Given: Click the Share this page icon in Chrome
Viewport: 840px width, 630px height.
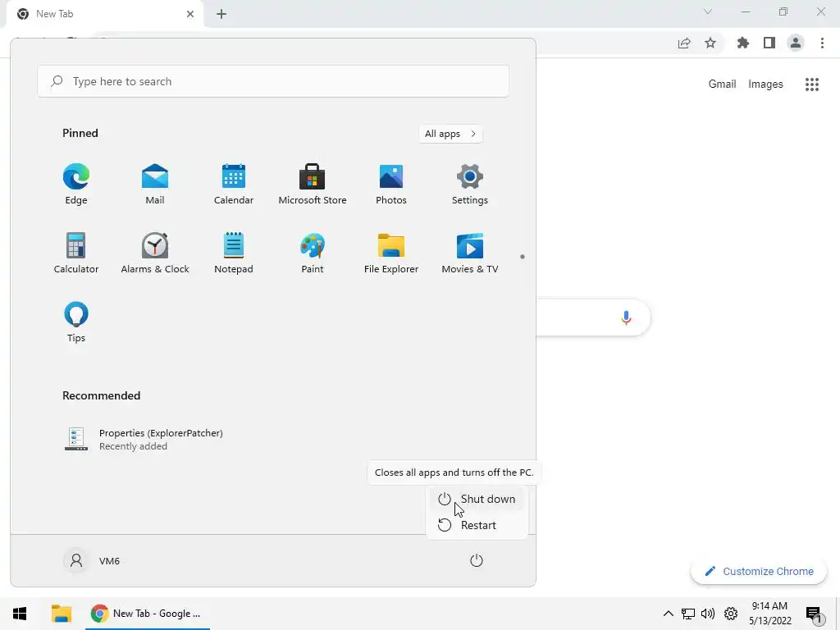Looking at the screenshot, I should 684,43.
